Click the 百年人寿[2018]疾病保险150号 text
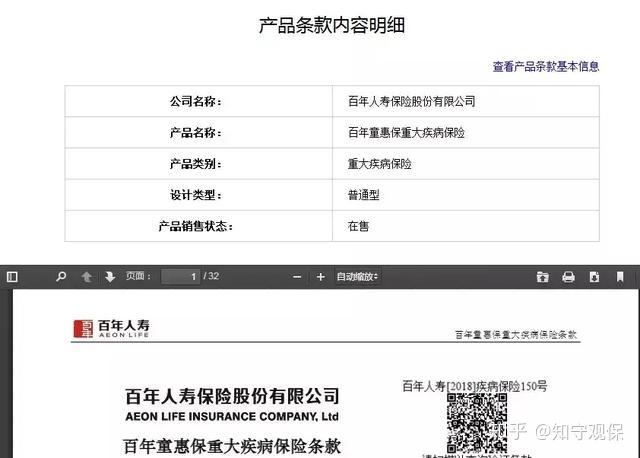 click(x=475, y=386)
